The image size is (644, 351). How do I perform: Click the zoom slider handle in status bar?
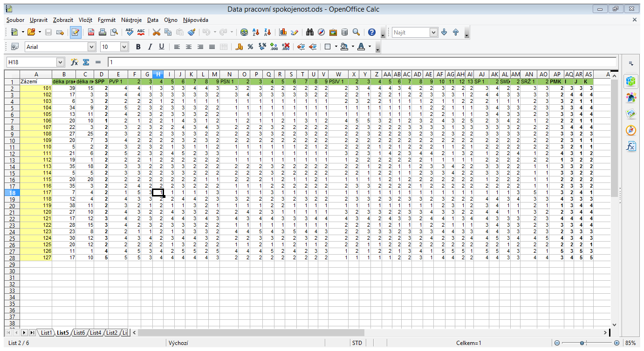click(582, 343)
